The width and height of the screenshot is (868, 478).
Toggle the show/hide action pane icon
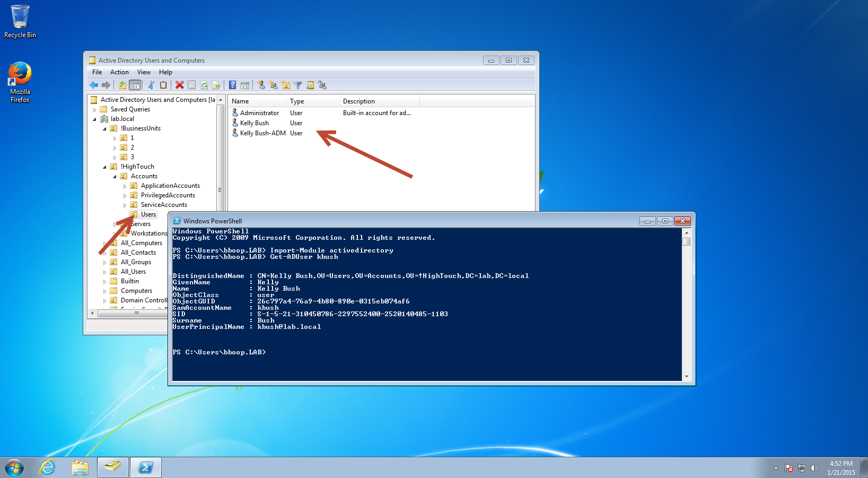click(x=245, y=85)
